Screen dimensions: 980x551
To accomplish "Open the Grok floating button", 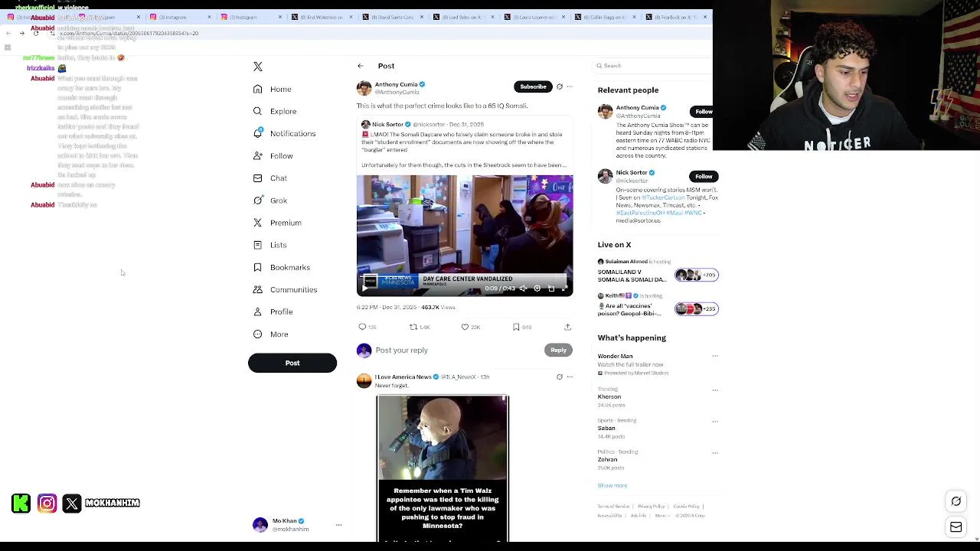I will coord(956,501).
